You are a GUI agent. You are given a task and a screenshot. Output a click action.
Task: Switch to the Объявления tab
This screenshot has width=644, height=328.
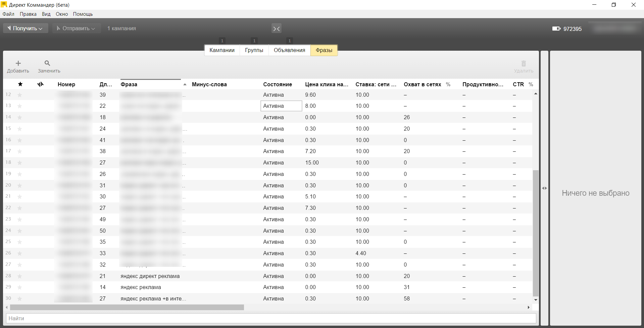click(x=289, y=50)
